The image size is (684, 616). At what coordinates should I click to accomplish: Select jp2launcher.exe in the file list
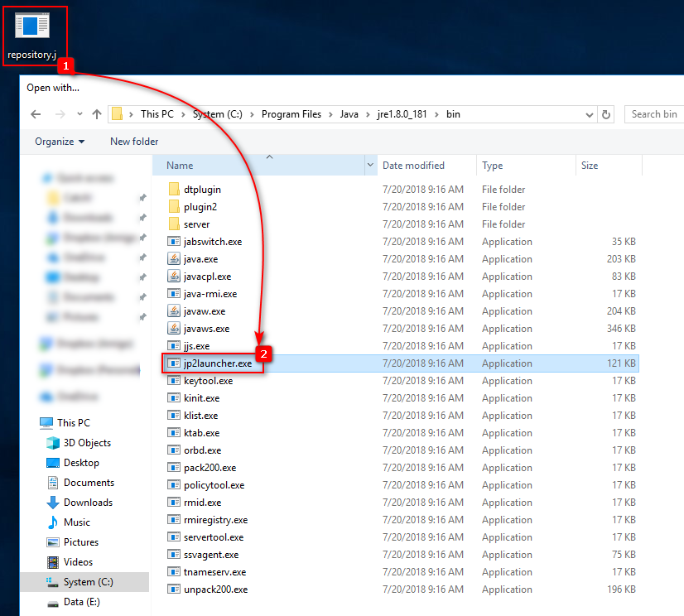coord(217,363)
